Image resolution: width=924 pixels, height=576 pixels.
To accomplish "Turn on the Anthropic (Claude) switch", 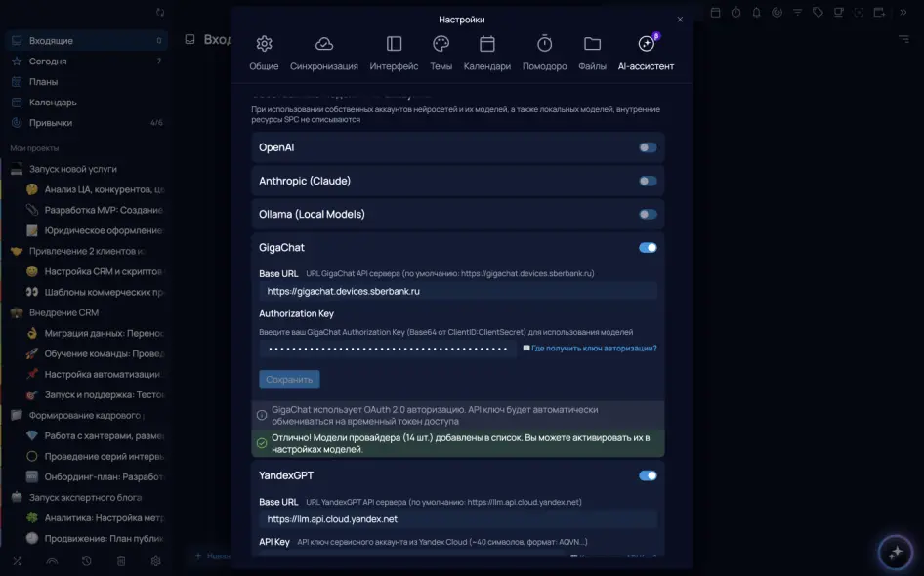I will (x=648, y=181).
